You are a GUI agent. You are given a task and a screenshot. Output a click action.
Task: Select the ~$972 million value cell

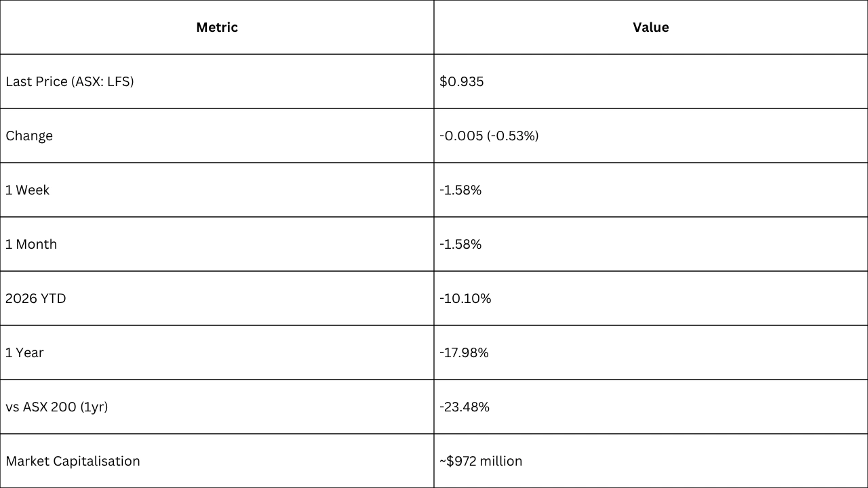pos(481,461)
